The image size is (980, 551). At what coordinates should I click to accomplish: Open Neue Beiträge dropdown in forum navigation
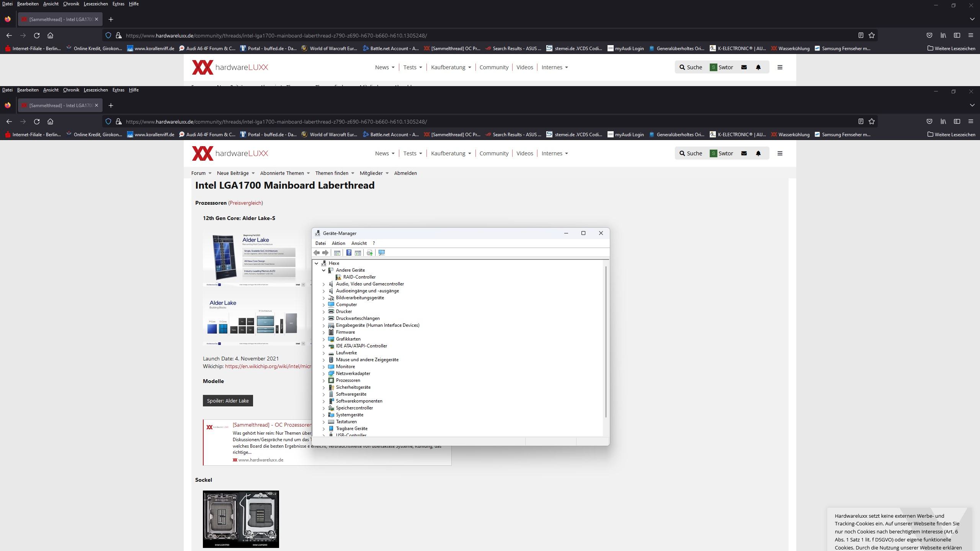236,173
